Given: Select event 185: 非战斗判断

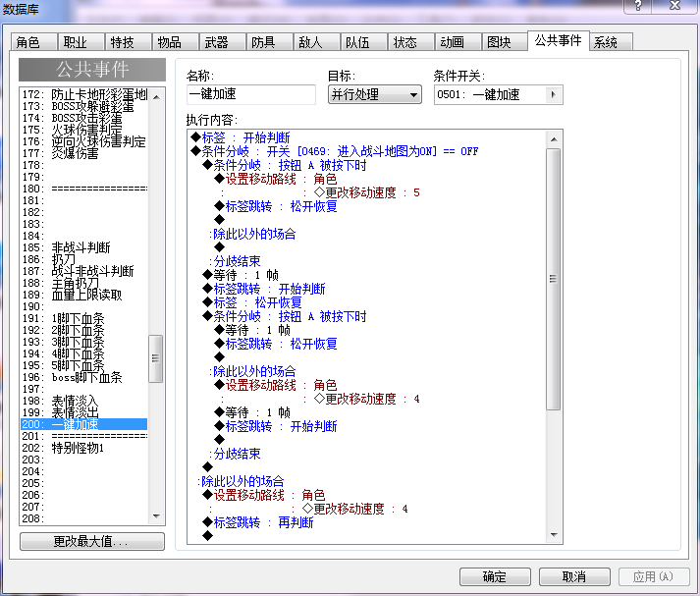Looking at the screenshot, I should tap(84, 247).
